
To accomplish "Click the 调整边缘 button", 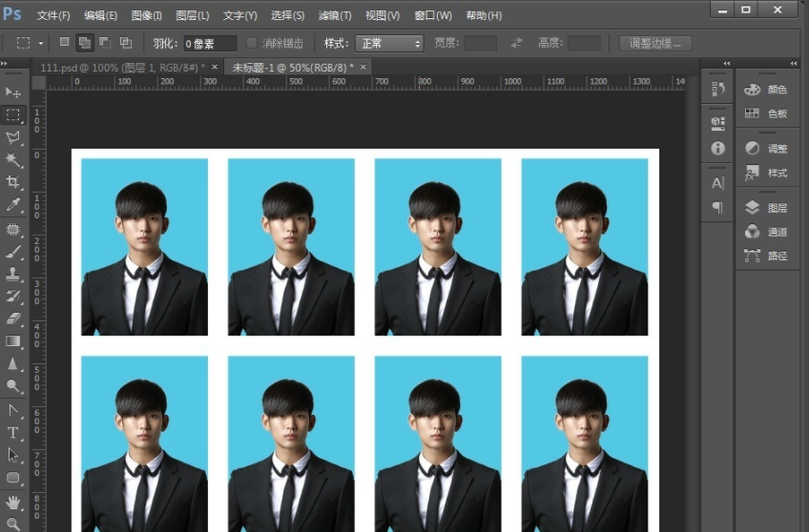I will [655, 44].
